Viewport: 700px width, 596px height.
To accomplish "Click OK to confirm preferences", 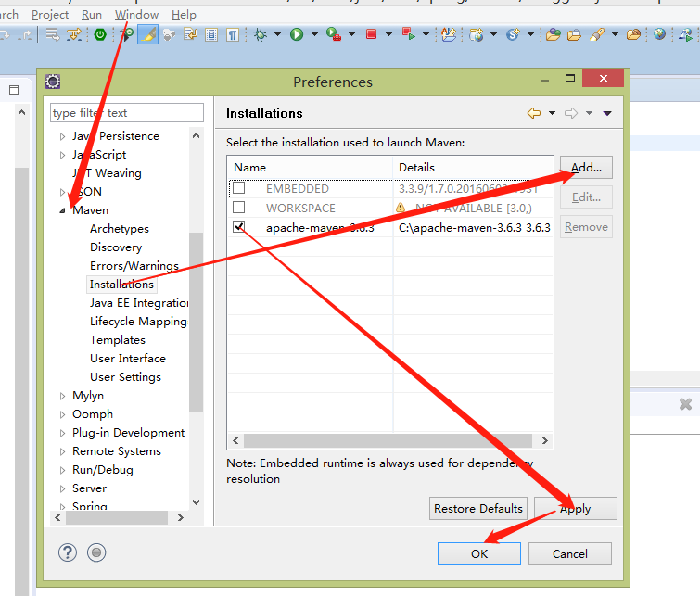I will point(479,553).
